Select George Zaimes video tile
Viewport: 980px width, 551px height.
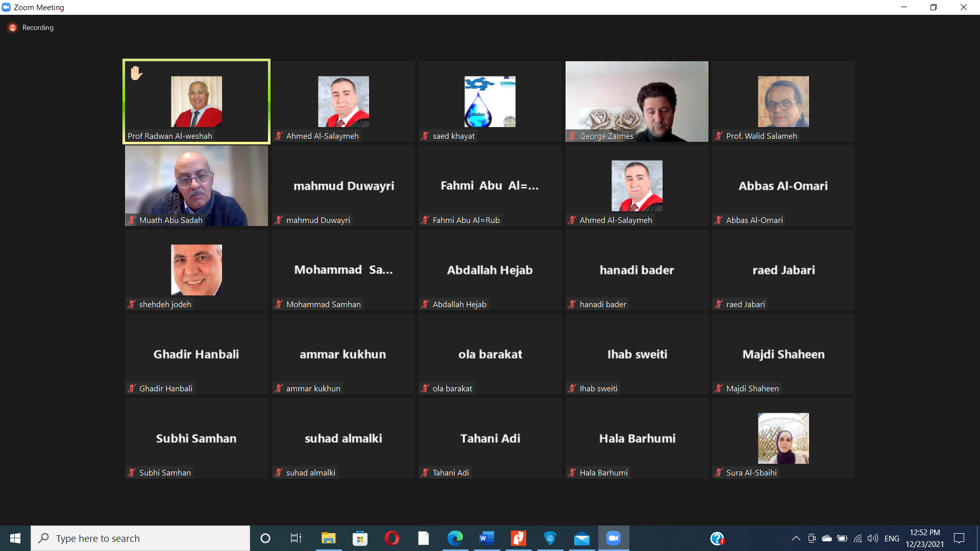636,102
